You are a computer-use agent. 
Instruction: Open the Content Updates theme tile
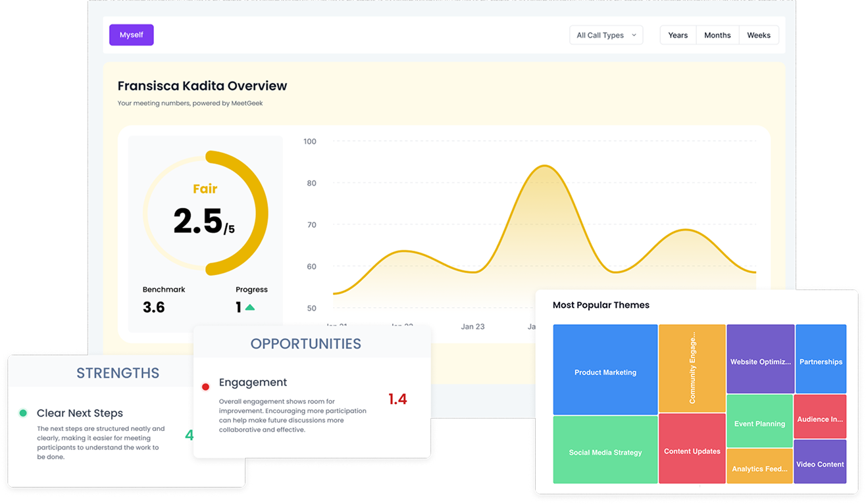coord(692,449)
